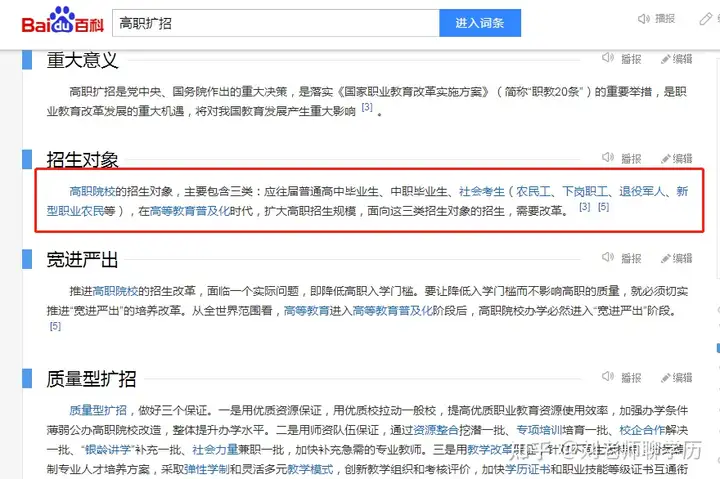Open reference [5] in the 招生对象 paragraph
The image size is (720, 479).
pyautogui.click(x=603, y=207)
